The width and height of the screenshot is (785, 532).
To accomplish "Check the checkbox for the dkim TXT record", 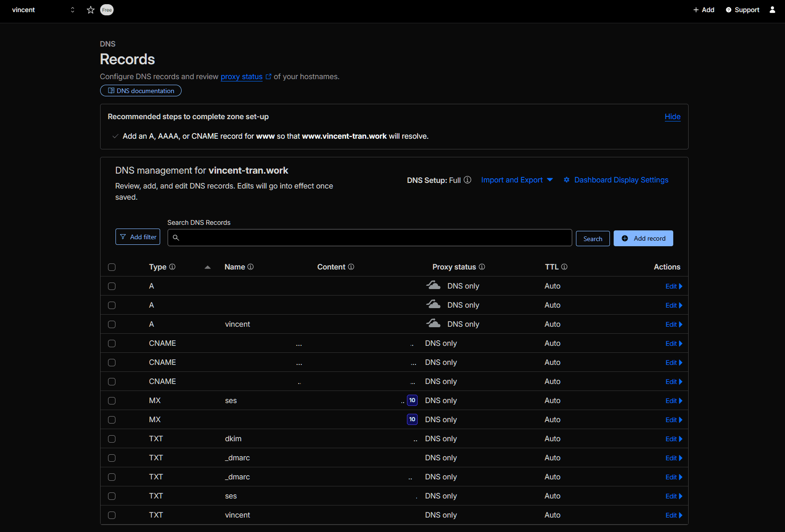I will 112,439.
